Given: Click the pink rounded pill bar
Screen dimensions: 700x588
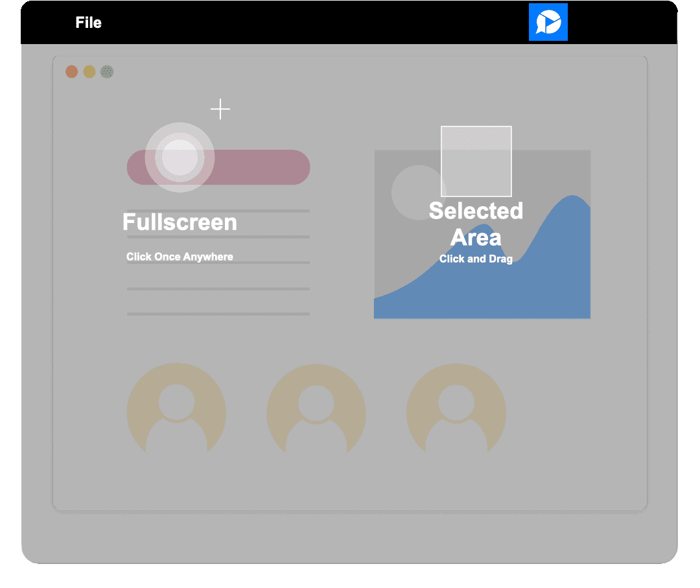Looking at the screenshot, I should point(259,167).
